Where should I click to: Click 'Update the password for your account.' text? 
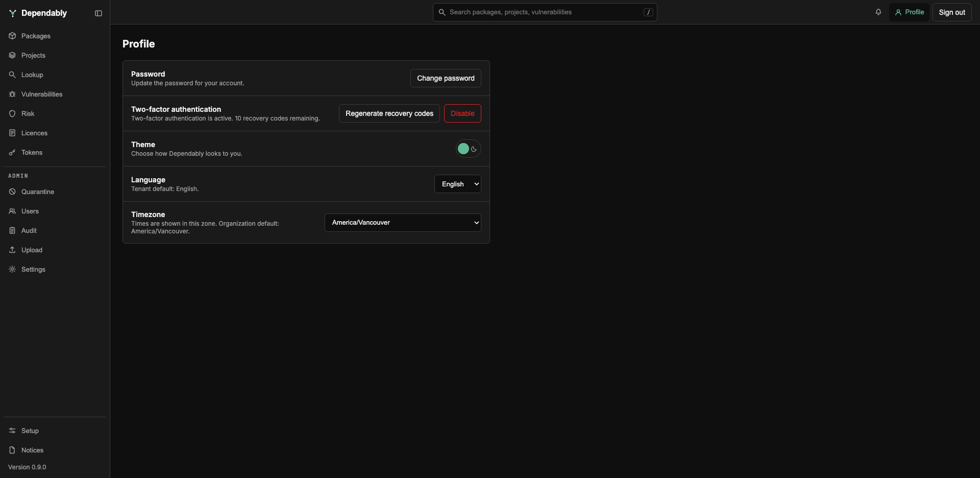(x=188, y=83)
